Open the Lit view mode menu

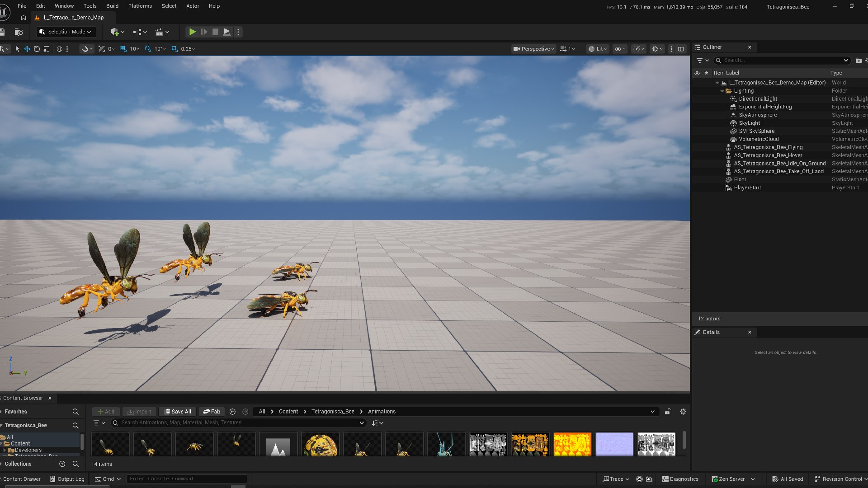pyautogui.click(x=598, y=49)
